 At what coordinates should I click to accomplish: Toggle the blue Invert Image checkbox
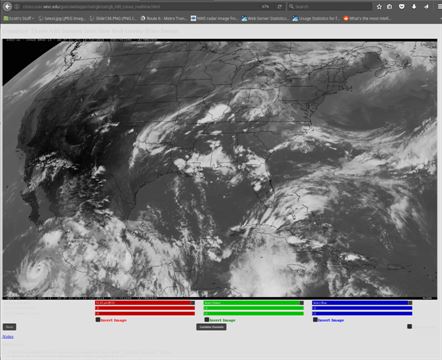[315, 320]
